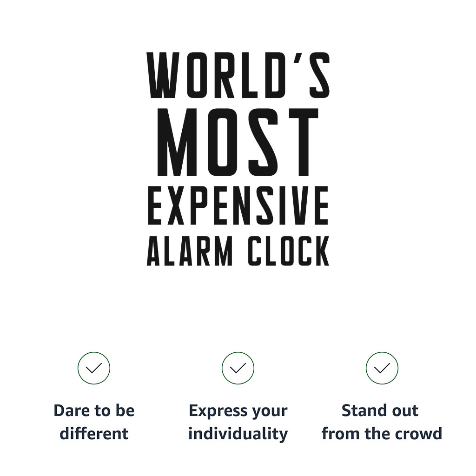Select the word "individuality" under the center checkmark

tap(238, 434)
